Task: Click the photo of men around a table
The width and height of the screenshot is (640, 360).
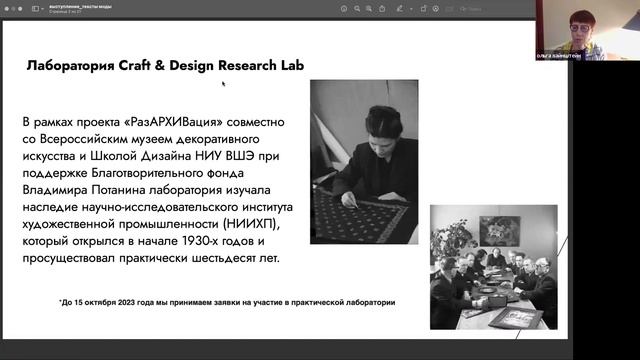Action: pyautogui.click(x=493, y=267)
